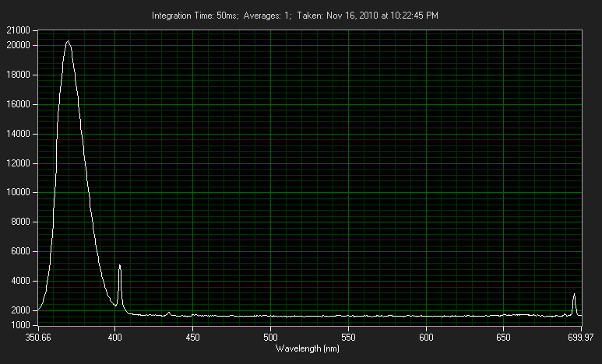602x364 pixels.
Task: Click the 4000 y-axis tick label
Action: click(20, 281)
